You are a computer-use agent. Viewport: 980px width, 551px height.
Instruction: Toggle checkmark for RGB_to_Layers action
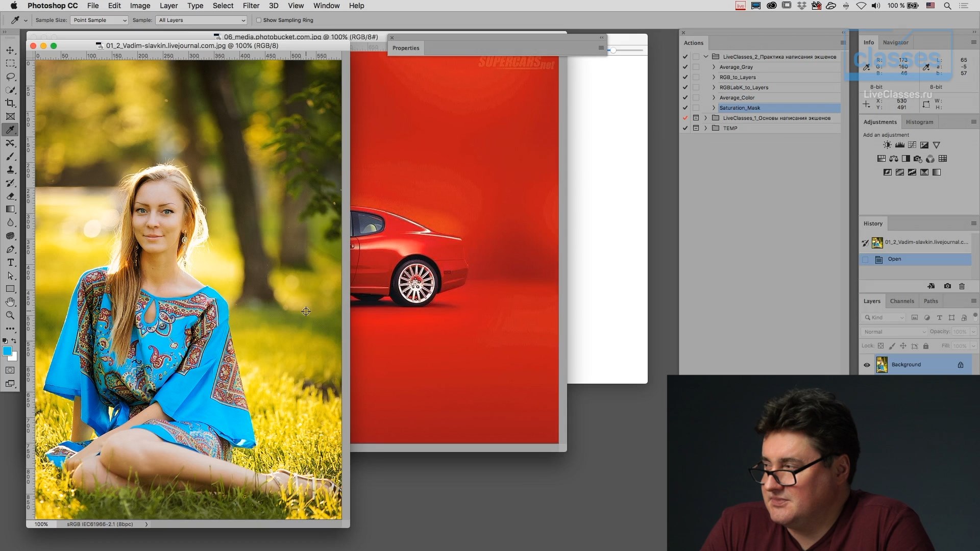pos(685,77)
